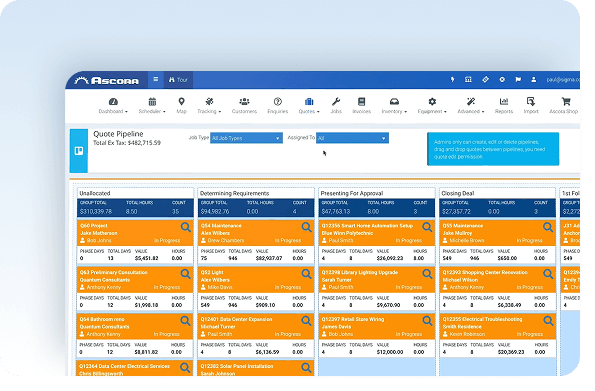The image size is (595, 391).
Task: Click the Quote Pipeline board icon
Action: coord(79,151)
